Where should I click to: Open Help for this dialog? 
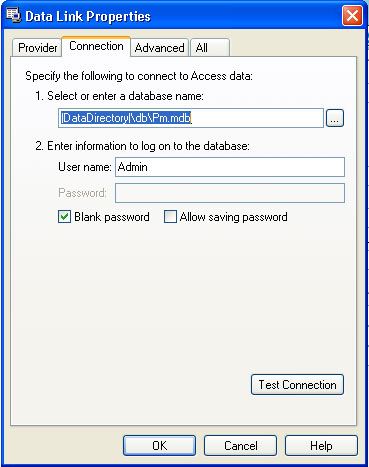[321, 445]
